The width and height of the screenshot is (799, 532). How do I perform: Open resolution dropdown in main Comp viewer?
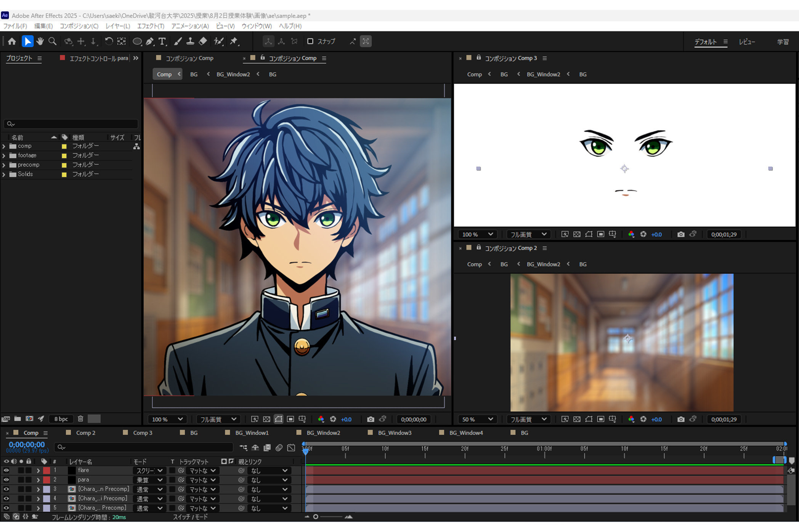click(x=218, y=419)
